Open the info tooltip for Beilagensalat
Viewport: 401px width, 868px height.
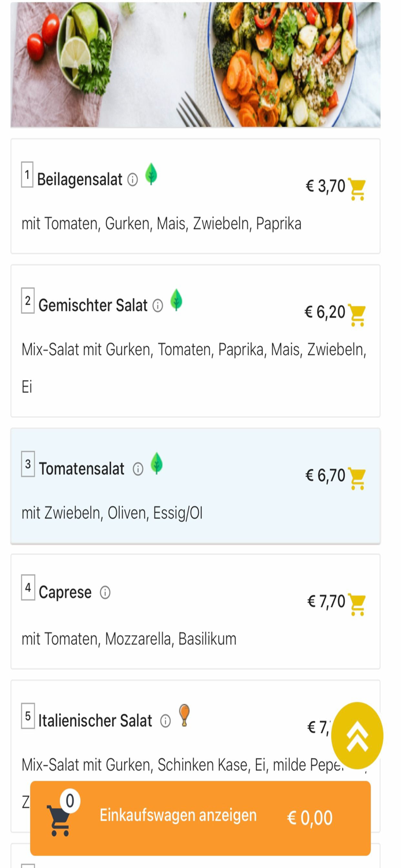tap(132, 180)
